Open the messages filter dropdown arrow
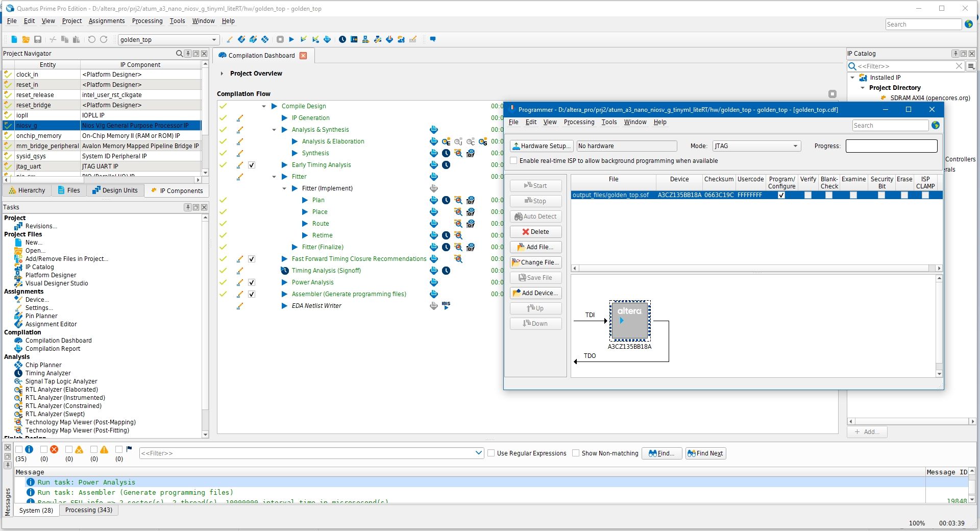The width and height of the screenshot is (980, 531). coord(478,453)
